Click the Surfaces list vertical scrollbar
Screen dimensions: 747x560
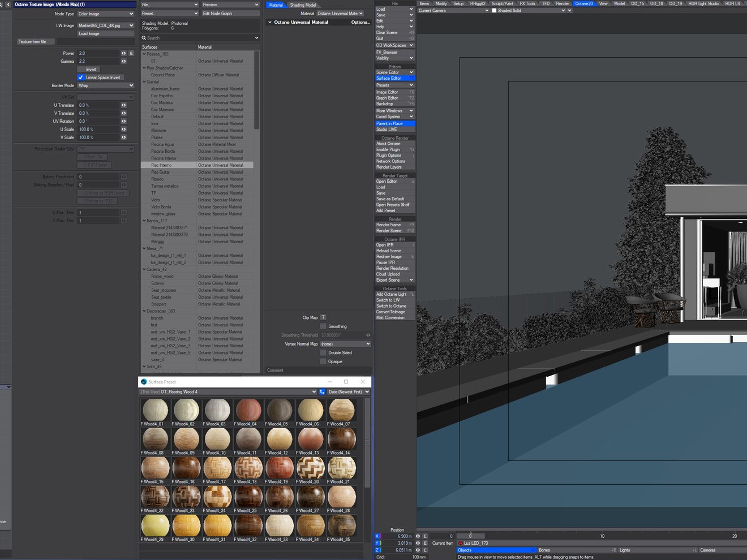point(256,91)
